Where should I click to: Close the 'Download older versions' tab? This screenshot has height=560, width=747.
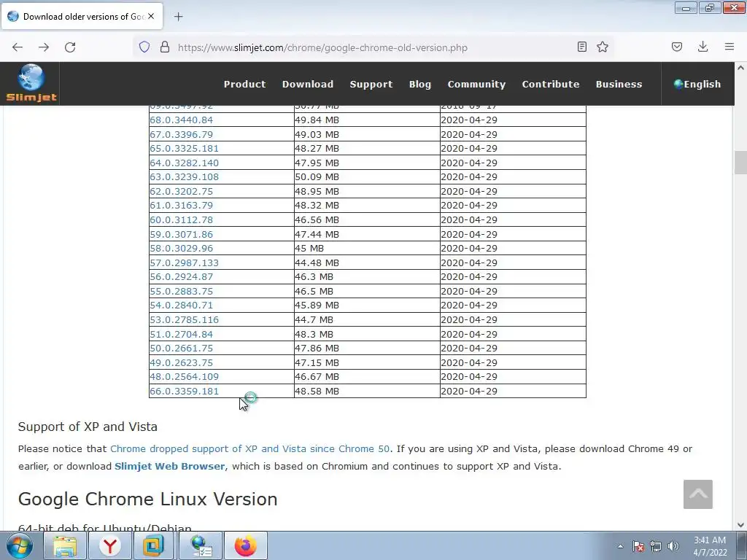(x=151, y=16)
